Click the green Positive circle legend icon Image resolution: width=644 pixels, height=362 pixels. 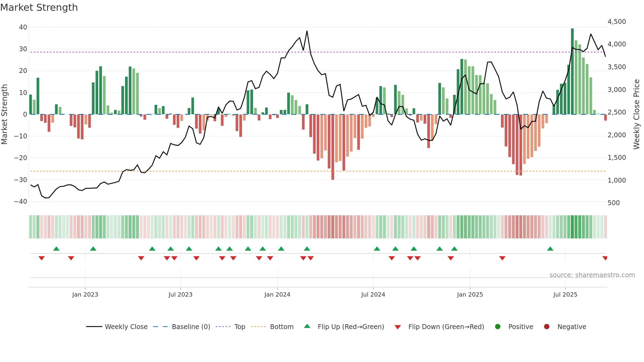point(498,327)
